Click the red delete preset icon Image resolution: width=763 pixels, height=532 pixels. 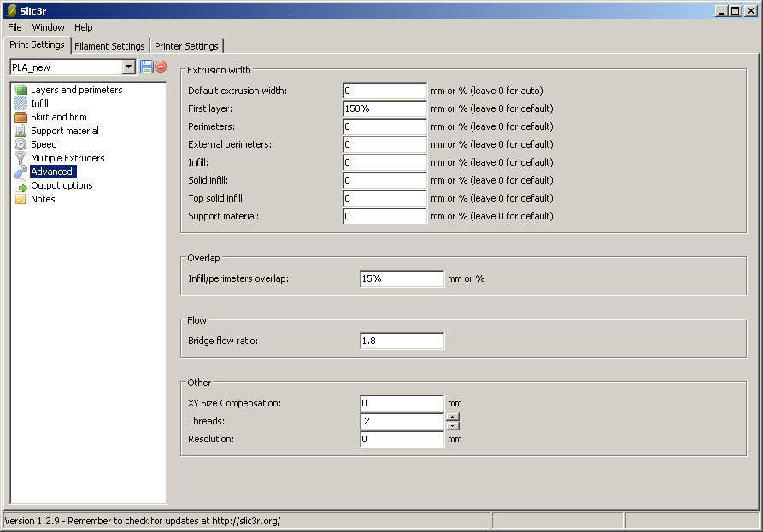[161, 67]
